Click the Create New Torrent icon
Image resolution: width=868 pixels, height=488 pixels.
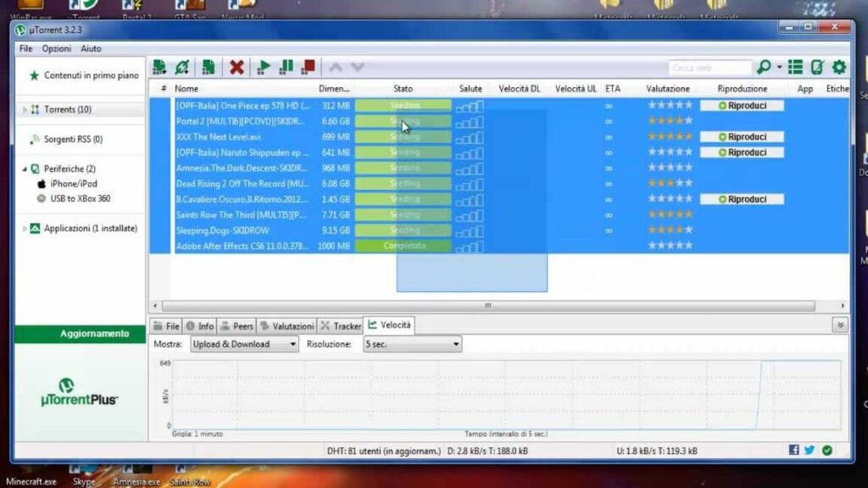coord(209,67)
